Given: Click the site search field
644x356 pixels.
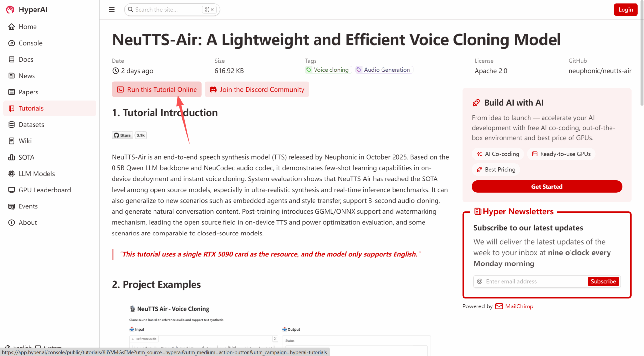Looking at the screenshot, I should pos(168,10).
